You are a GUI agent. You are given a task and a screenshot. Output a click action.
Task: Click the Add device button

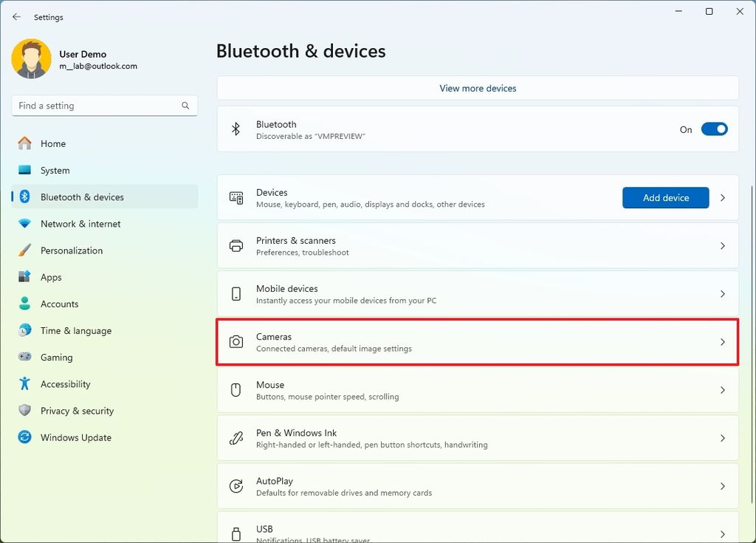[x=664, y=197]
